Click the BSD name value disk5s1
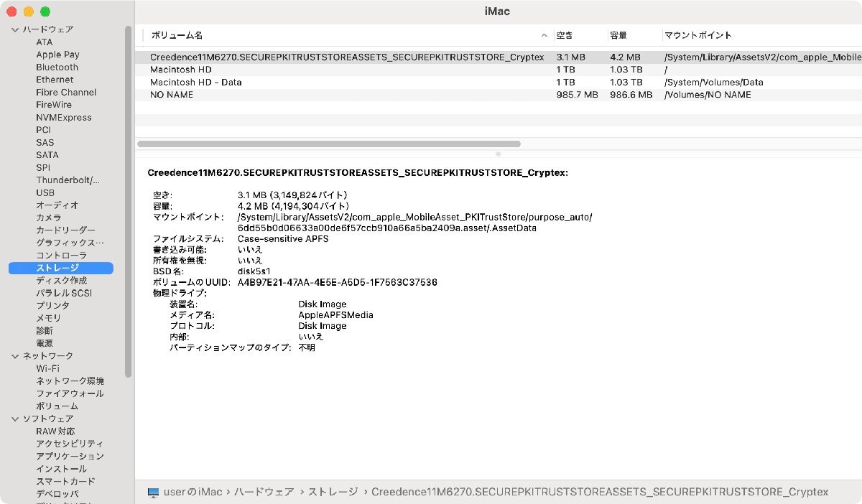Image resolution: width=862 pixels, height=504 pixels. pos(254,272)
